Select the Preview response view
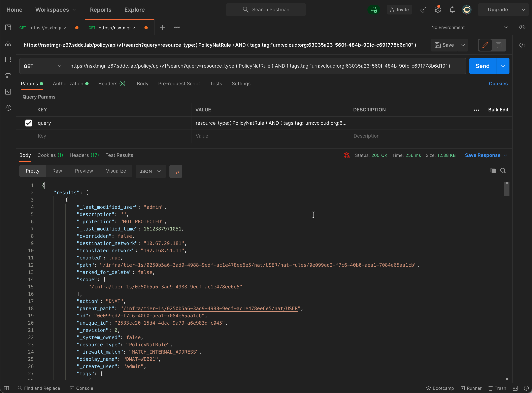Image resolution: width=532 pixels, height=393 pixels. pyautogui.click(x=84, y=171)
